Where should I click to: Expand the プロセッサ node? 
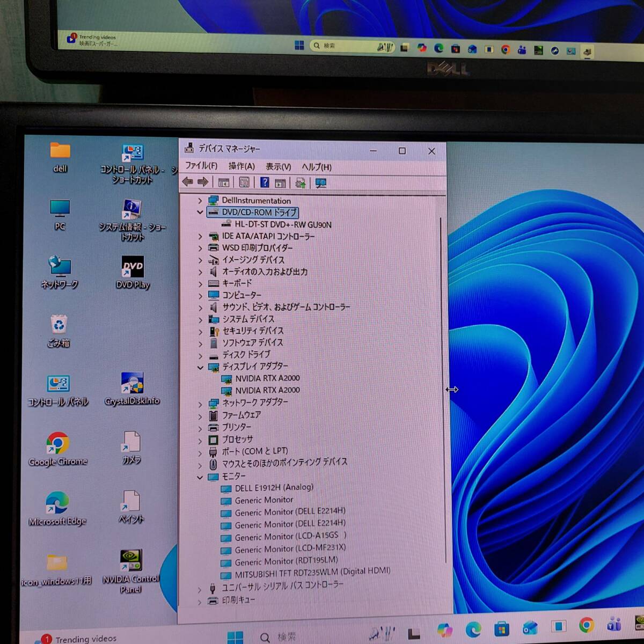point(200,441)
